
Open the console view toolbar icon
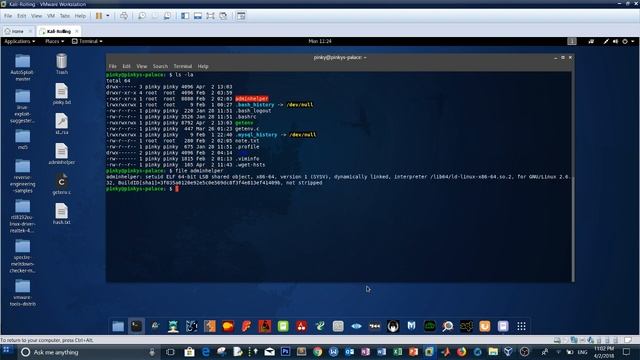pyautogui.click(x=241, y=16)
